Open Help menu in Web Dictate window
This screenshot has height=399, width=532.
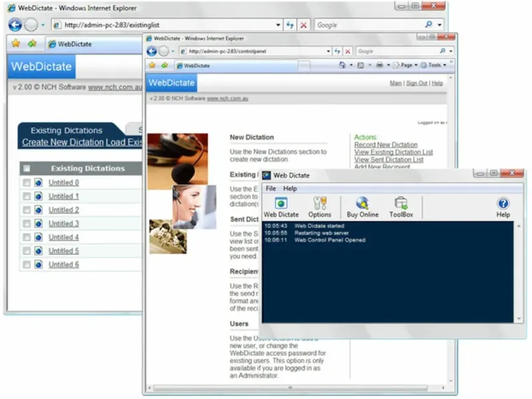click(x=290, y=188)
